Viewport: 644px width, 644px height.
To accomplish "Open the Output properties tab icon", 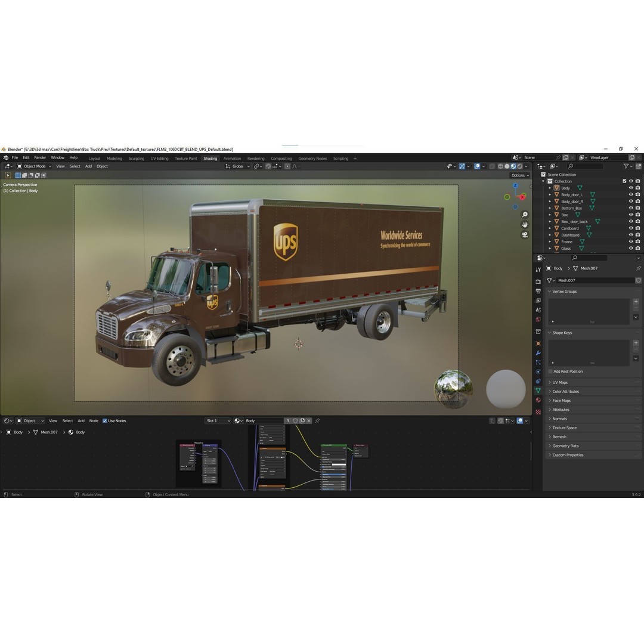I will (x=538, y=291).
